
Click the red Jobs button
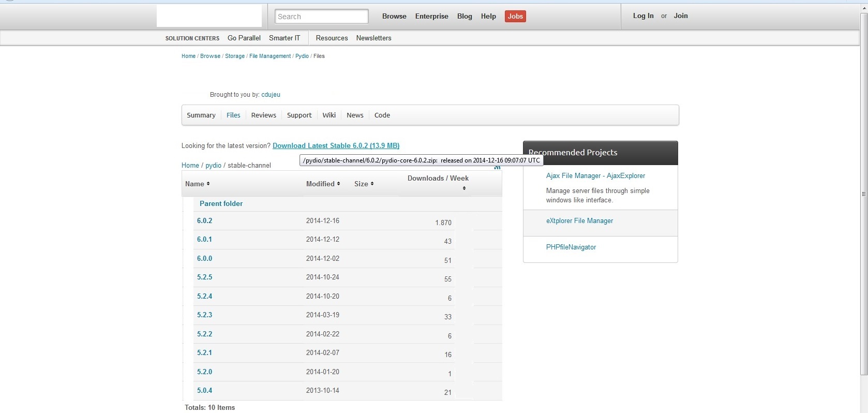point(515,17)
